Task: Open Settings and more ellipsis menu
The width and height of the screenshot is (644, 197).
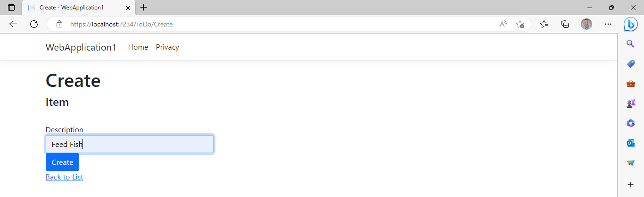Action: click(x=608, y=24)
